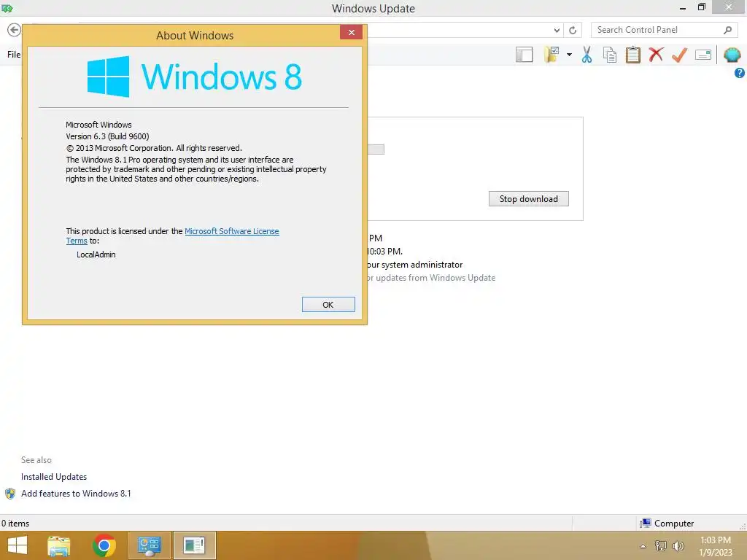Click the shield icon beside Add features
This screenshot has width=747, height=560.
coord(10,494)
